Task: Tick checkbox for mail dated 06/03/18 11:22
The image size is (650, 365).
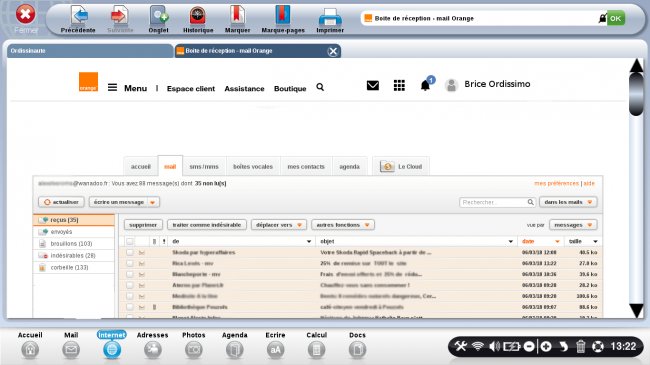Action: [x=130, y=263]
